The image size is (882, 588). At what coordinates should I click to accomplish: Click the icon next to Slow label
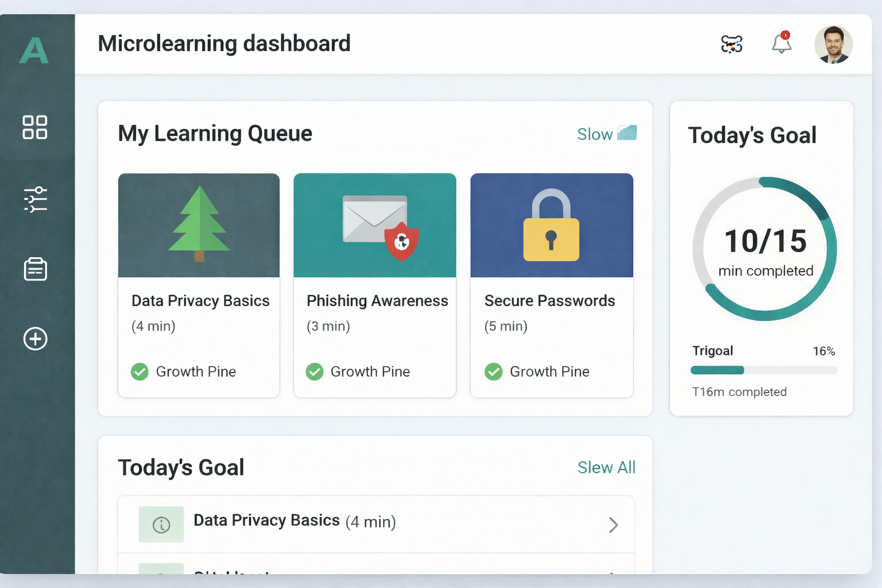click(x=627, y=133)
